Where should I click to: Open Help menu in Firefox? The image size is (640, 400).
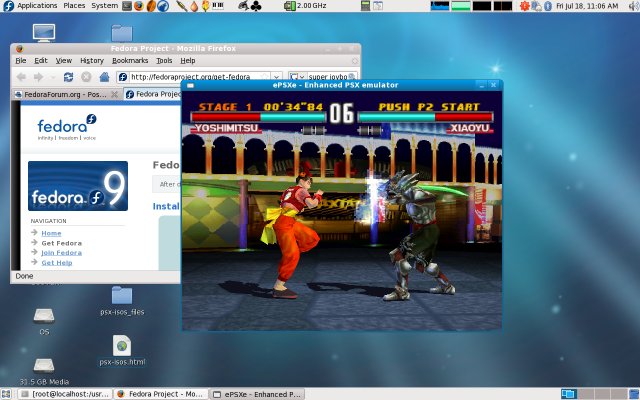coord(188,60)
